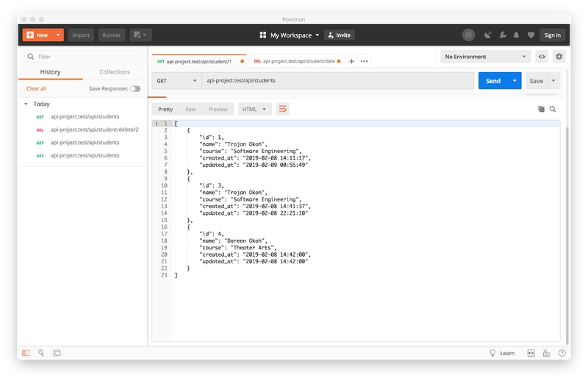Open notifications bell icon
This screenshot has height=381, width=588.
[x=517, y=35]
